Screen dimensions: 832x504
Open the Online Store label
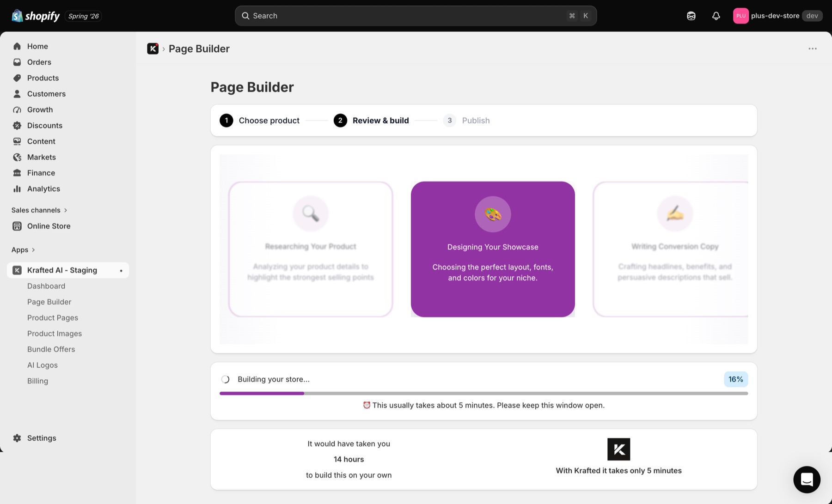tap(49, 226)
